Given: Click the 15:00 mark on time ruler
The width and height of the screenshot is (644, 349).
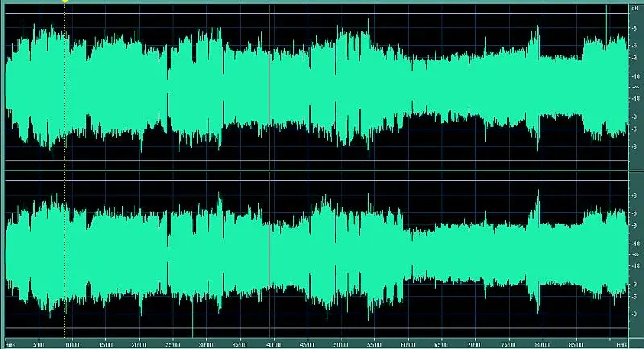Looking at the screenshot, I should pos(105,343).
